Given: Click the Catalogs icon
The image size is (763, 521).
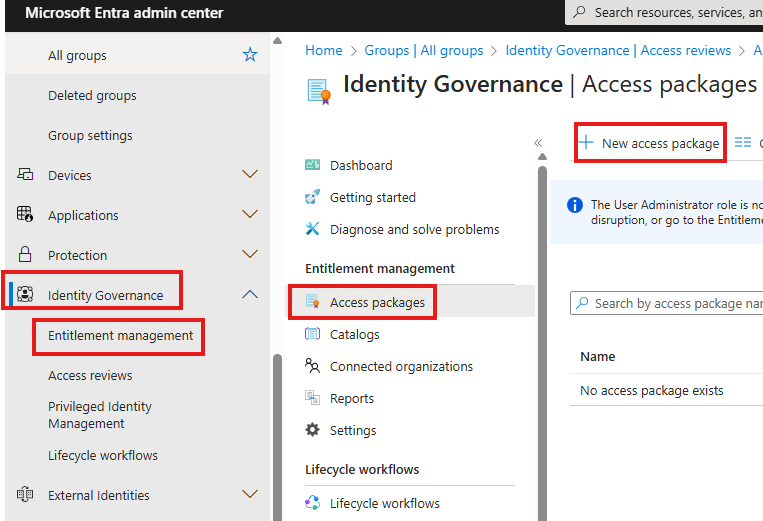Looking at the screenshot, I should (313, 334).
